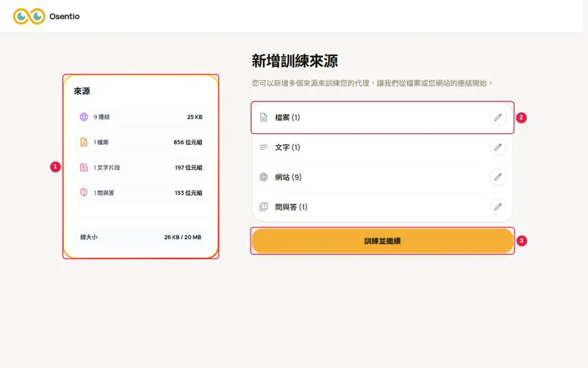The width and height of the screenshot is (588, 368).
Task: Click the 1 檔案 summary label
Action: click(101, 142)
